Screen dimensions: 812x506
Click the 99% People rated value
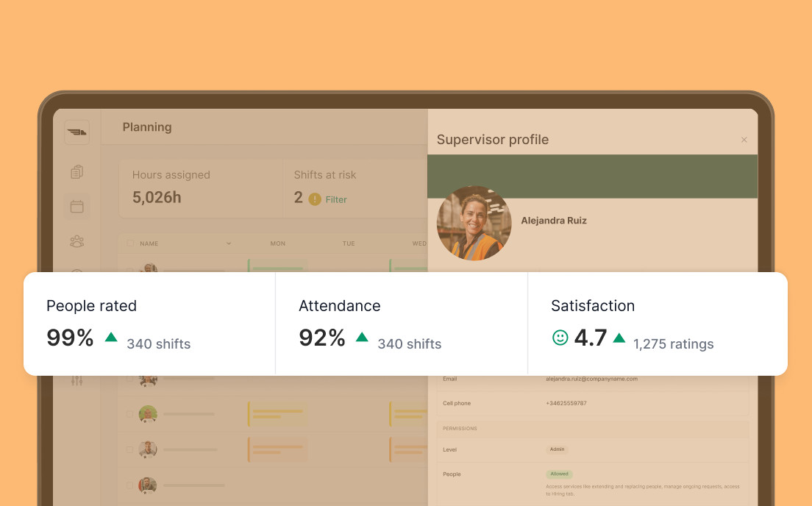(70, 338)
